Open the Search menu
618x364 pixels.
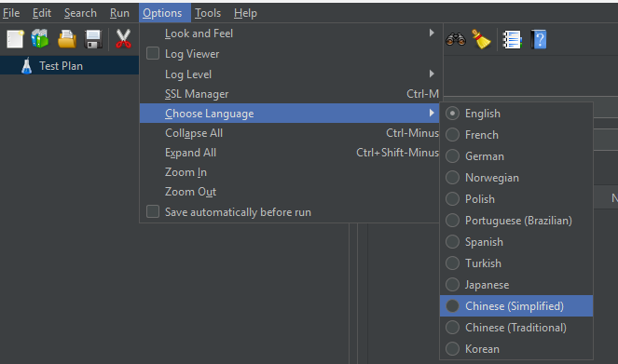[80, 13]
